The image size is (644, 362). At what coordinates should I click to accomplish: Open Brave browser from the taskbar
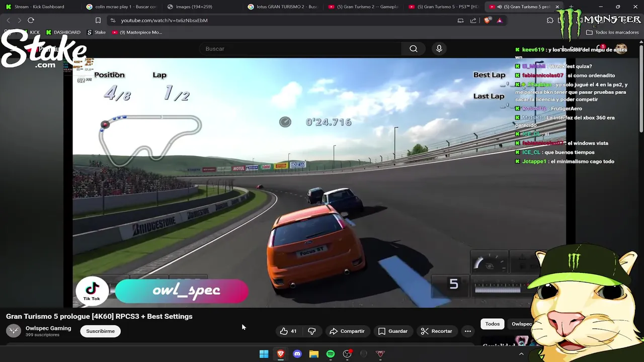coord(281,354)
